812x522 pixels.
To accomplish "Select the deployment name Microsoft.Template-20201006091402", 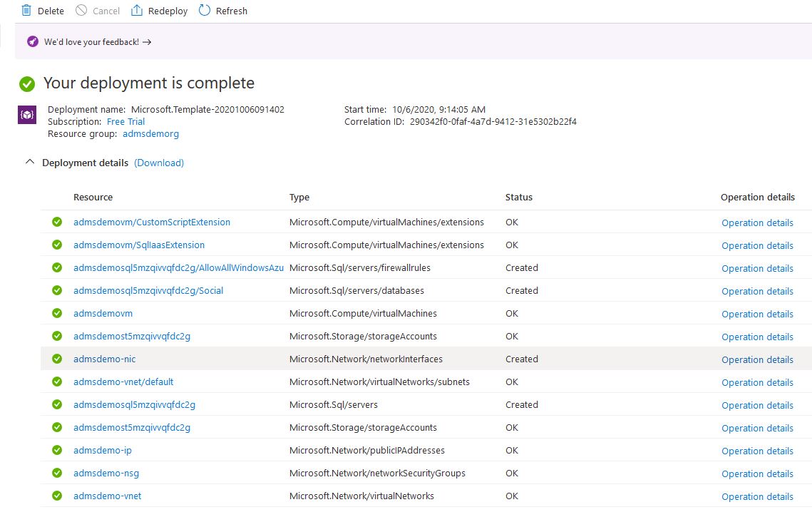I will click(207, 109).
